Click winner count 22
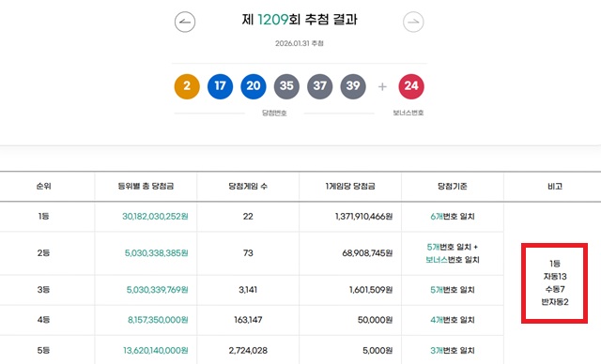Viewport: 601px width, 364px height. (x=248, y=217)
